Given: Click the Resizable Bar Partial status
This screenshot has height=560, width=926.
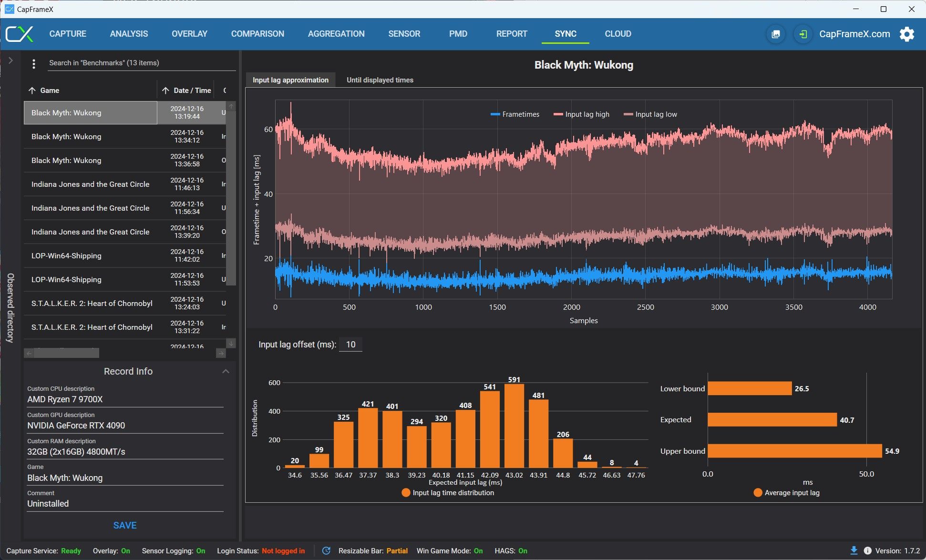Looking at the screenshot, I should [373, 551].
